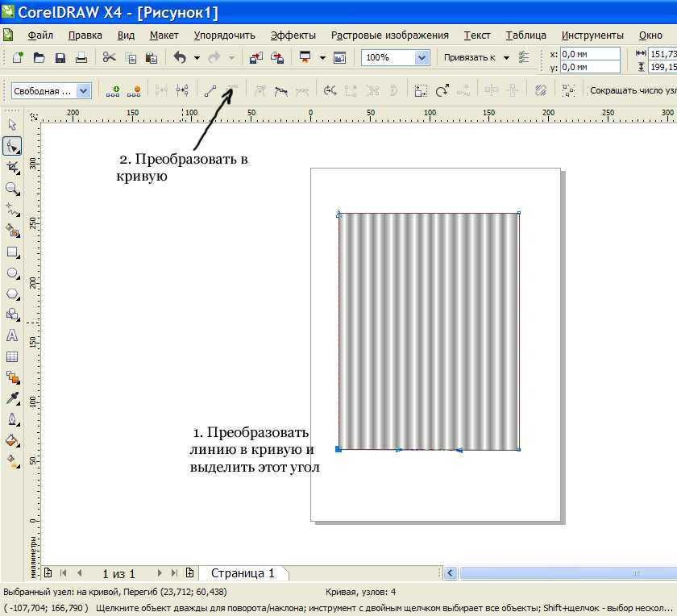The image size is (677, 616).
Task: Select the Rectangle tool
Action: 12,252
